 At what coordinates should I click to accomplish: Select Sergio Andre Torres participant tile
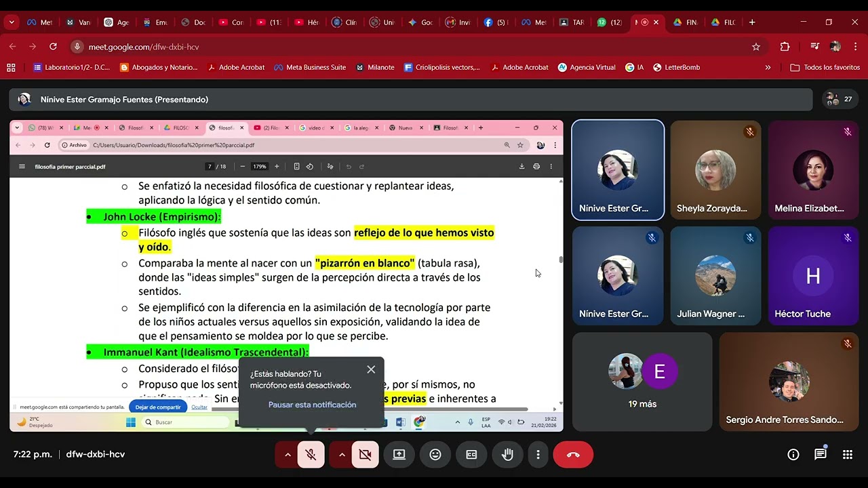pyautogui.click(x=789, y=382)
